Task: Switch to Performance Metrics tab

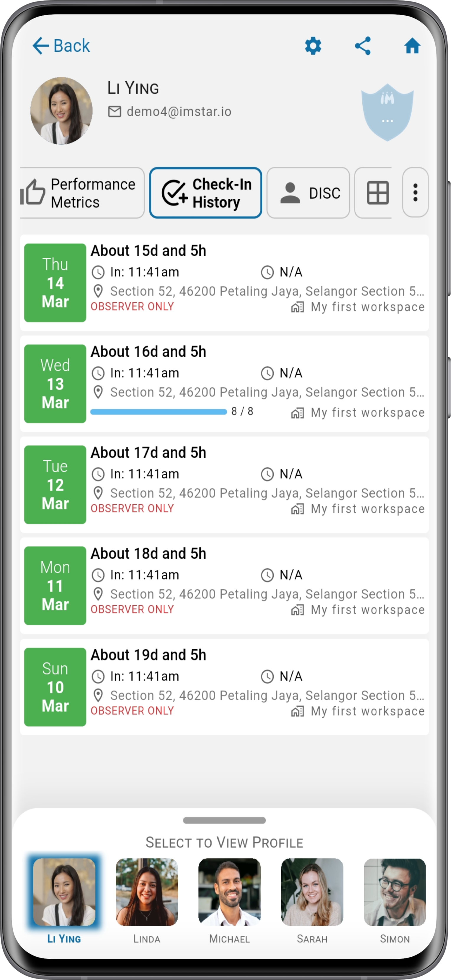Action: pos(83,193)
